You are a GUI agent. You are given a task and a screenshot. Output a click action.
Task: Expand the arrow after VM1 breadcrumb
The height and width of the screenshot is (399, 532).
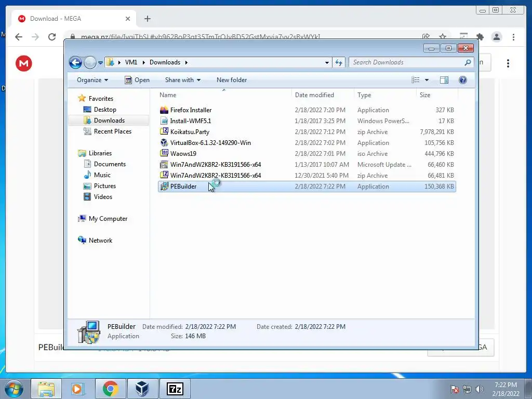click(143, 62)
